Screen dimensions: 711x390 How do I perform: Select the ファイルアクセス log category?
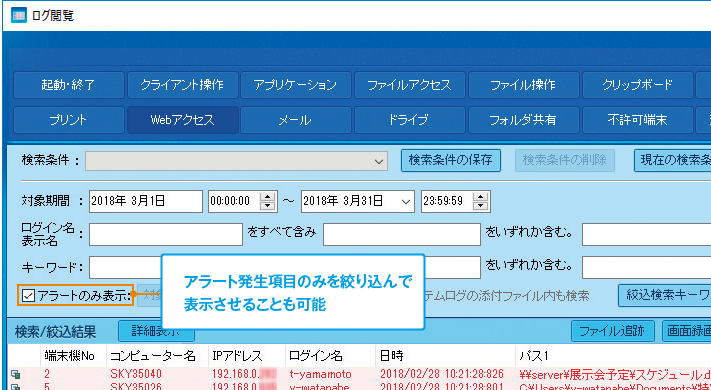point(409,85)
